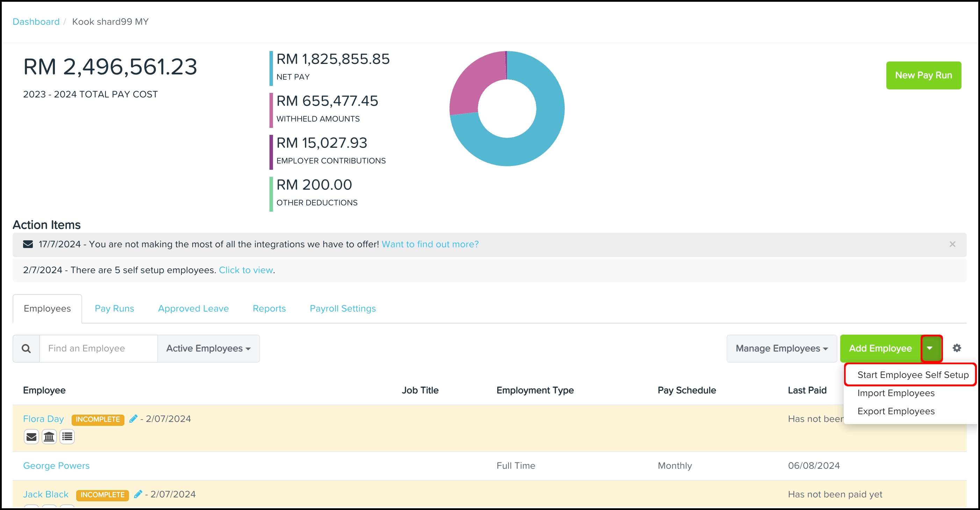The height and width of the screenshot is (510, 980).
Task: Click Flora Day's list details icon
Action: point(67,437)
